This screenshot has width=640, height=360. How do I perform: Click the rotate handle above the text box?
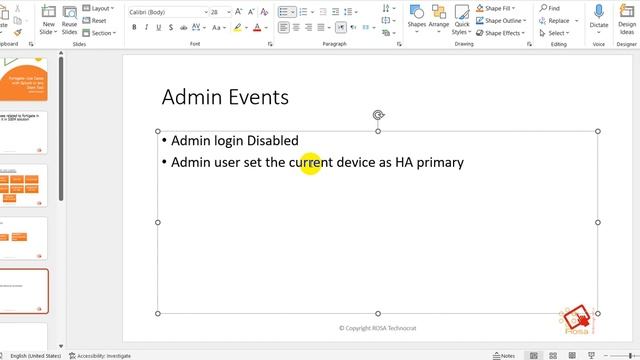click(x=378, y=115)
